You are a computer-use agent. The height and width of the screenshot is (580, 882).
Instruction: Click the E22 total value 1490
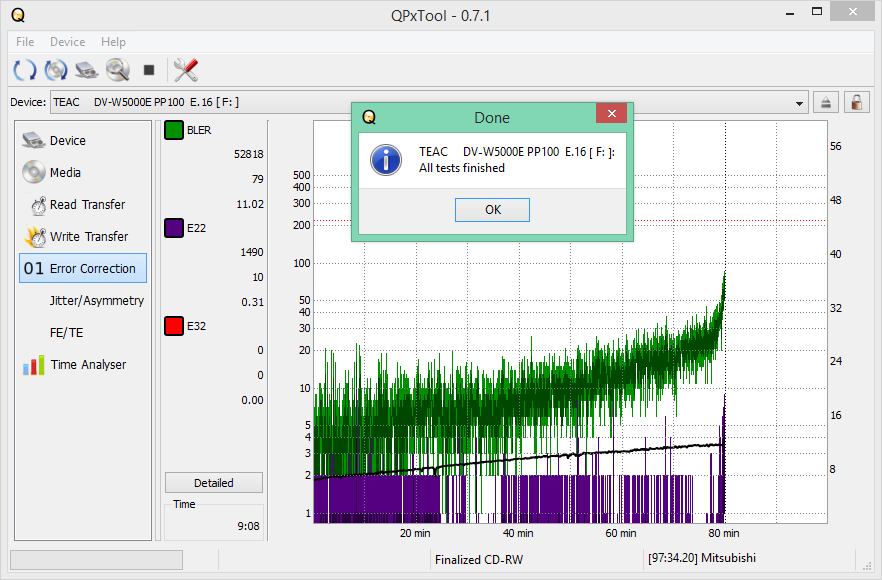tap(251, 252)
